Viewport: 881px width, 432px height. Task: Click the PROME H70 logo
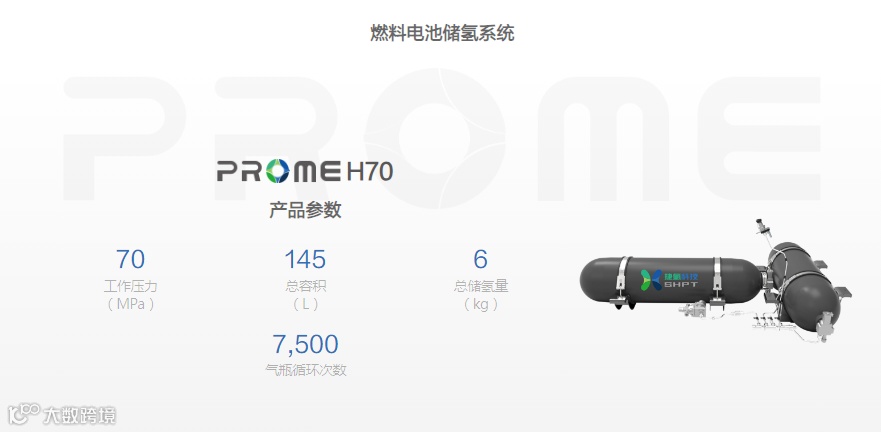tap(305, 171)
